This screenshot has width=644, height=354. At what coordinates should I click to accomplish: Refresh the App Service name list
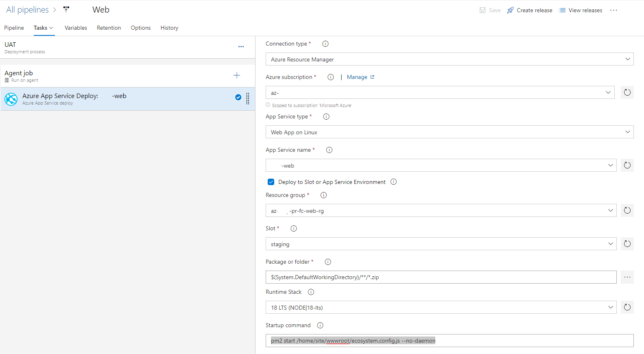(627, 165)
